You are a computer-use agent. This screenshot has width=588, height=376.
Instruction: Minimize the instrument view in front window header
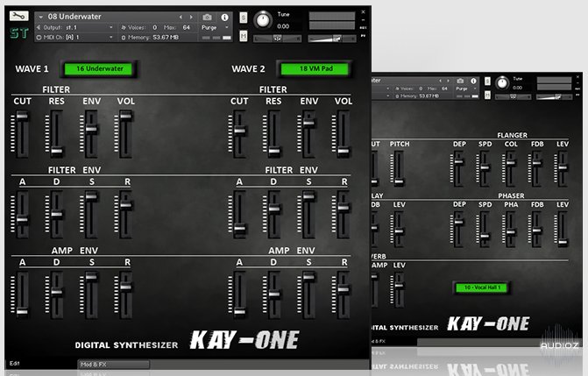pos(363,20)
